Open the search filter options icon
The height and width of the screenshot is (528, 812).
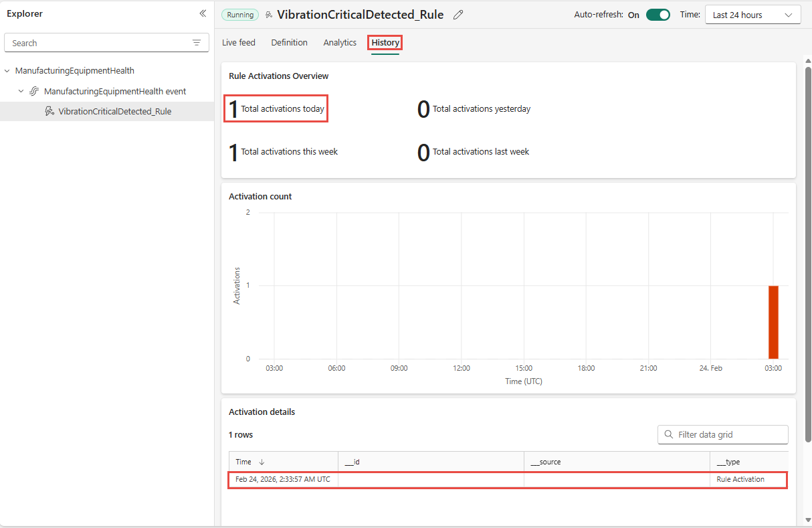tap(197, 43)
